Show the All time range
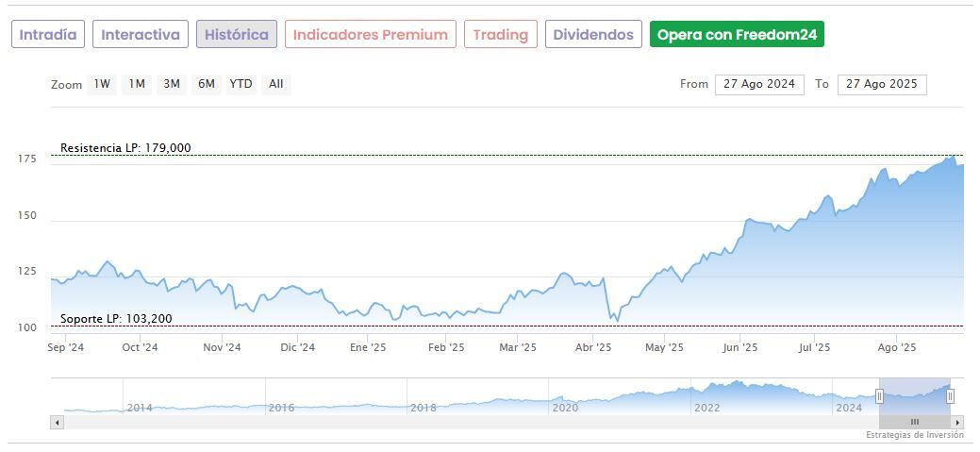The image size is (980, 452). pyautogui.click(x=275, y=84)
